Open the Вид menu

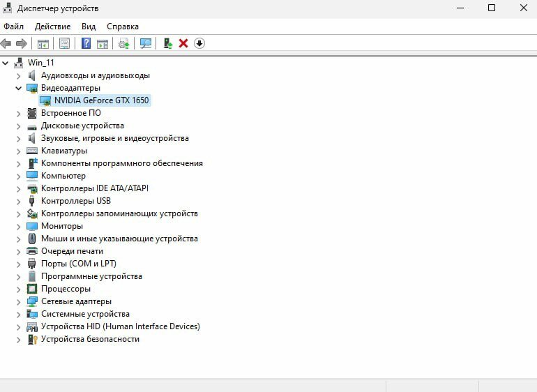(x=89, y=27)
